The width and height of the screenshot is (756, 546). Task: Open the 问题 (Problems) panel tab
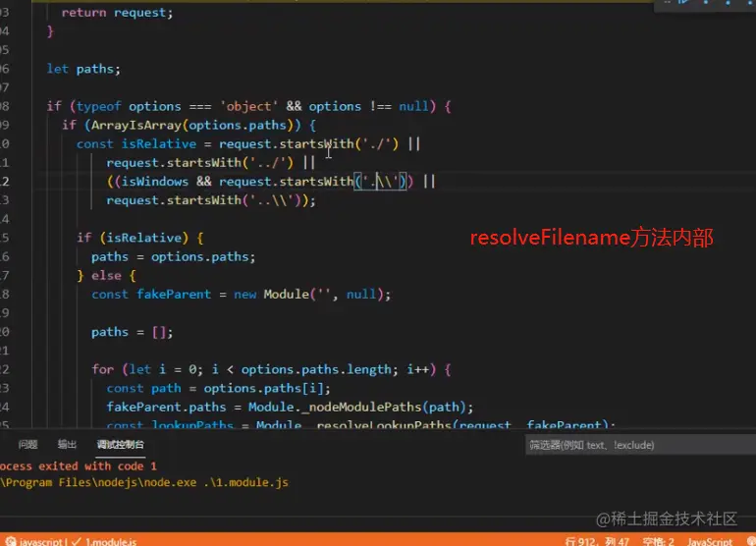[27, 444]
